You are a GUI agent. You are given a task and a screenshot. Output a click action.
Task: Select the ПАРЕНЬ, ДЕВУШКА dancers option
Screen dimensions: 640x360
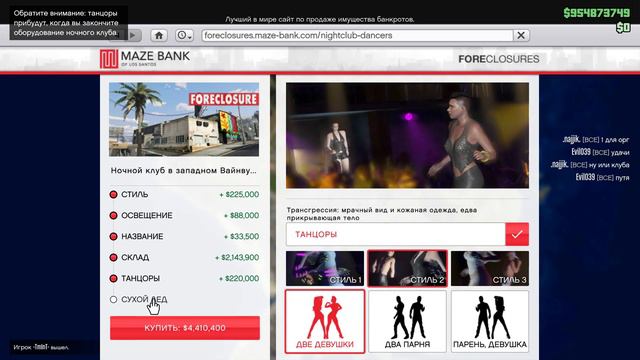pyautogui.click(x=490, y=322)
